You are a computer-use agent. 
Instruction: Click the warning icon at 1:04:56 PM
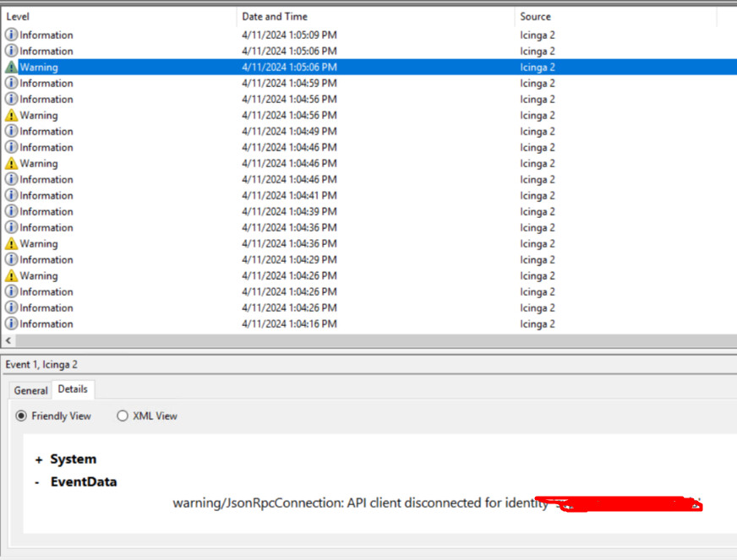coord(11,115)
